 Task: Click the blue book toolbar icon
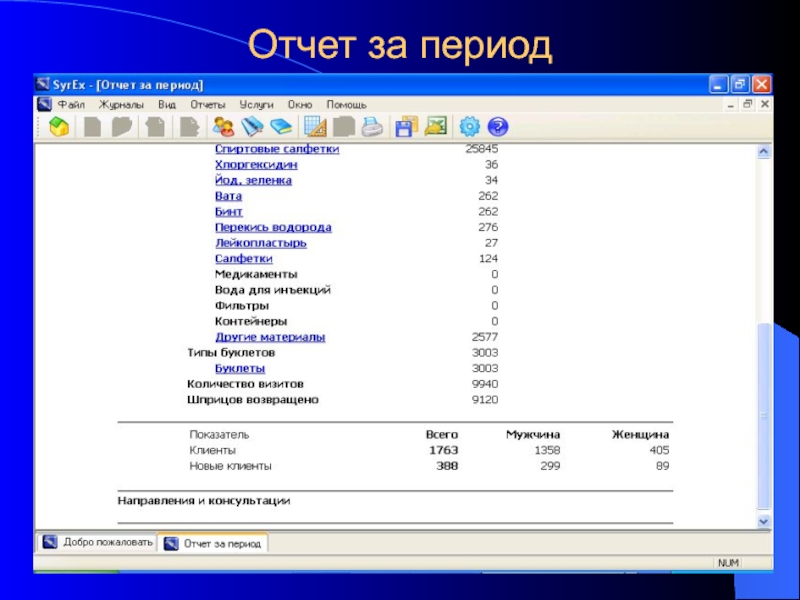click(x=281, y=127)
